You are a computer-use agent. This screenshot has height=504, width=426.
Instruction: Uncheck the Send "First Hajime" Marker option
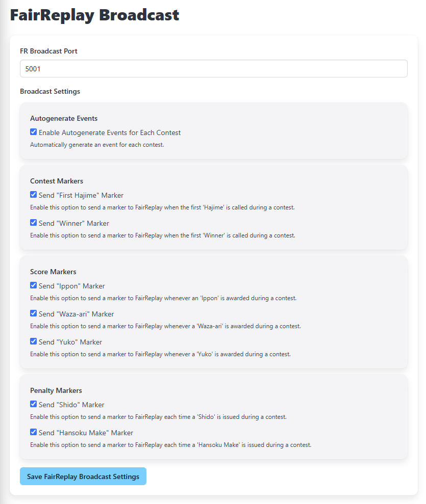pyautogui.click(x=33, y=194)
